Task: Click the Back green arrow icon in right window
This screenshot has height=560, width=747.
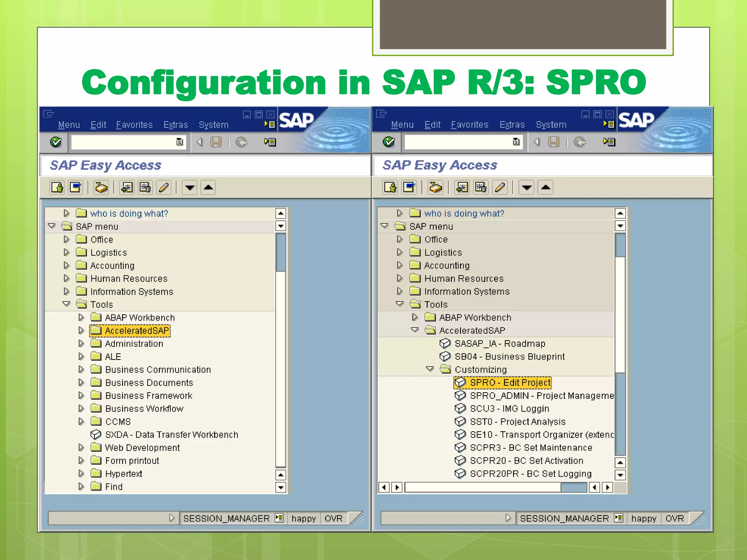Action: click(x=580, y=142)
